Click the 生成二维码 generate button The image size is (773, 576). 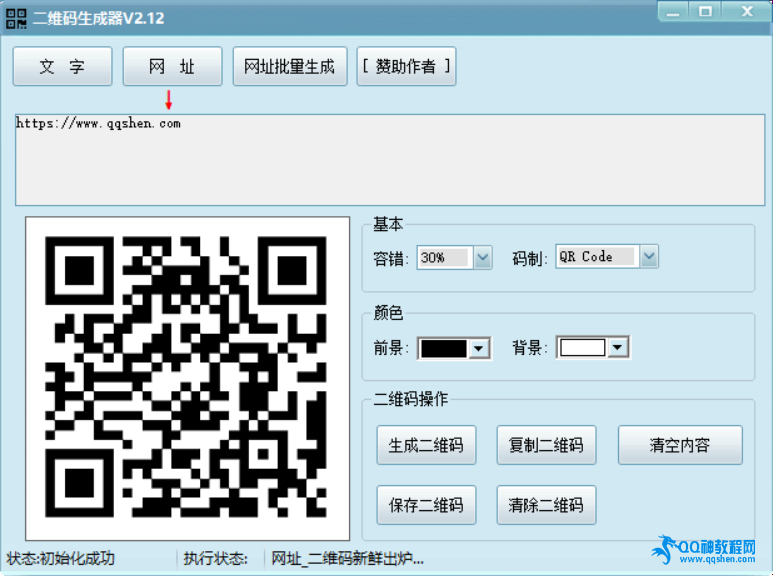(x=426, y=445)
